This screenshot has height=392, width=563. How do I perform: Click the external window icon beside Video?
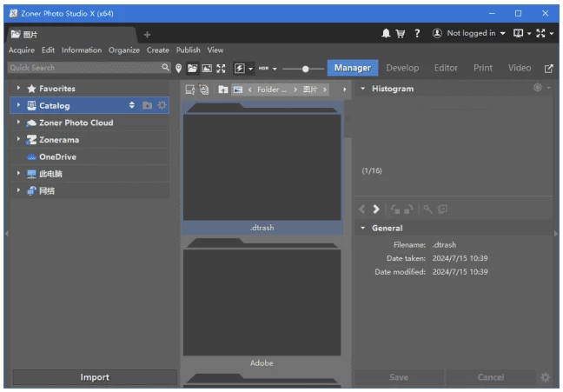click(x=548, y=68)
